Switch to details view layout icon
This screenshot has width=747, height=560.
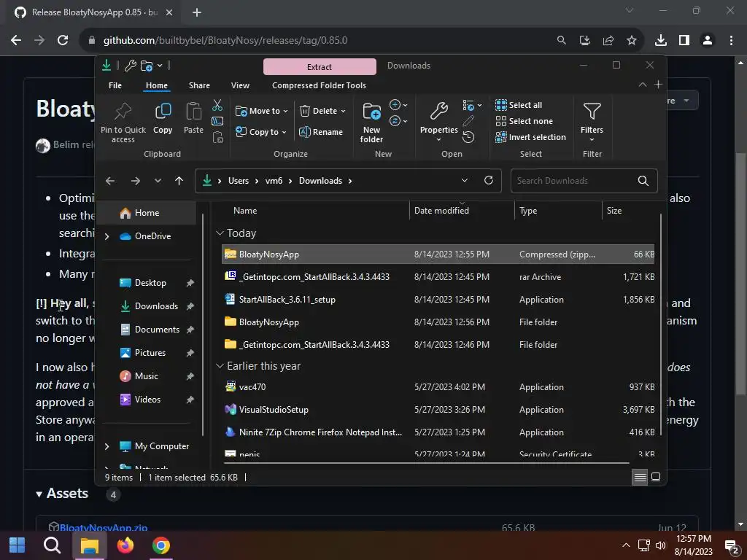[640, 477]
